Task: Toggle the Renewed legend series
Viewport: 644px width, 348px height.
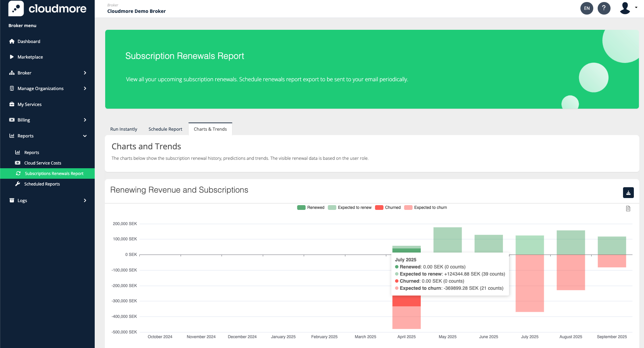Action: (x=315, y=208)
